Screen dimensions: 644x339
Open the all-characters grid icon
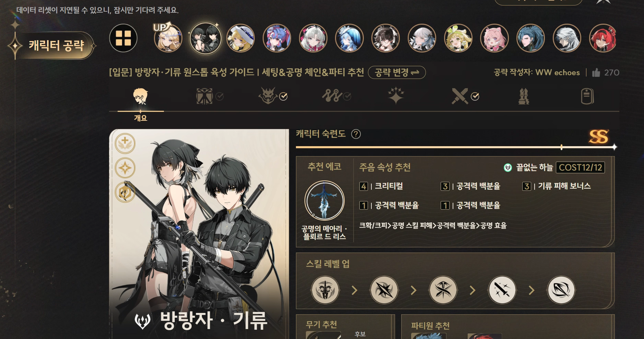123,38
